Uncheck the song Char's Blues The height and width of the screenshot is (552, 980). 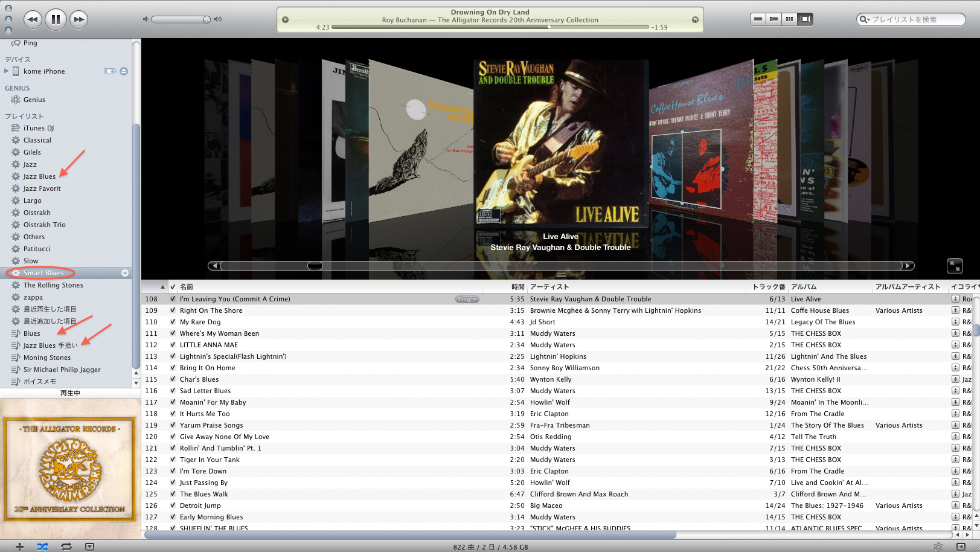(173, 379)
